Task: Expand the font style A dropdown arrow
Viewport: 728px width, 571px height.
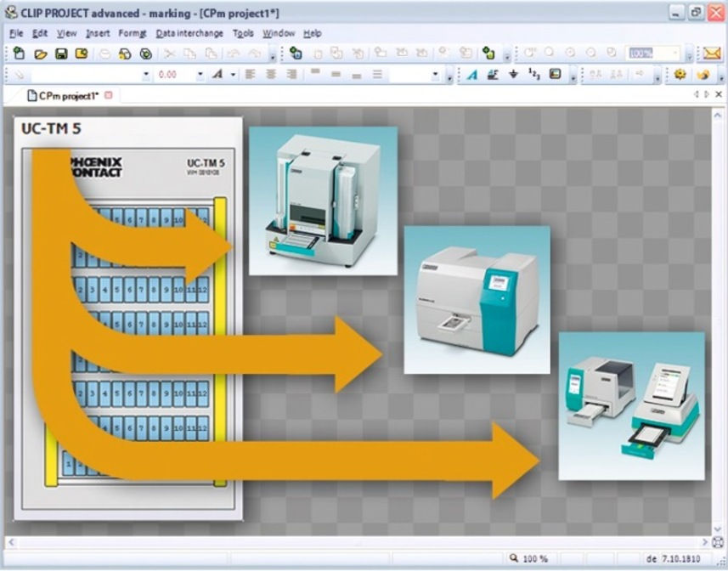Action: pos(233,74)
